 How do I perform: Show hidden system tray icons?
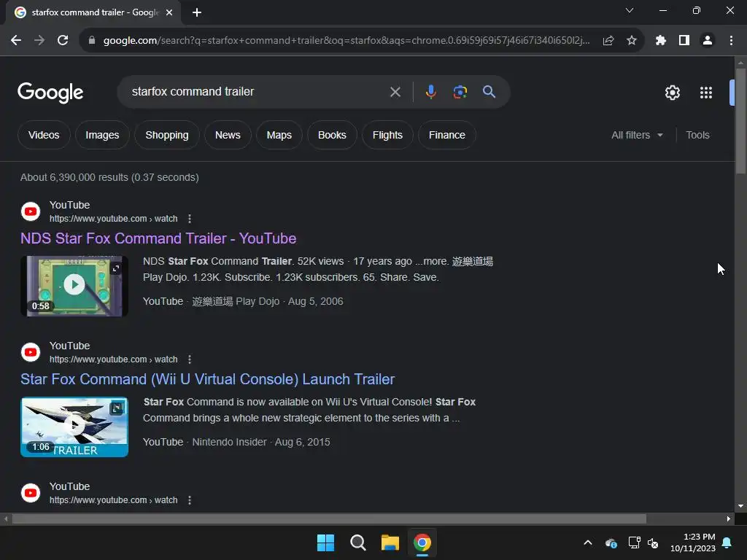pyautogui.click(x=588, y=542)
